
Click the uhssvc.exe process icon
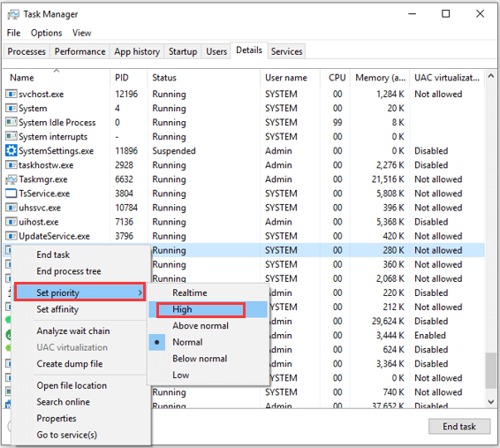pyautogui.click(x=11, y=208)
